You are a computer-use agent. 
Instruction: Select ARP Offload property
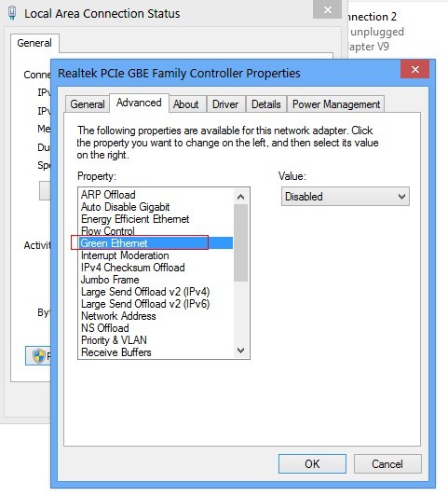point(156,195)
